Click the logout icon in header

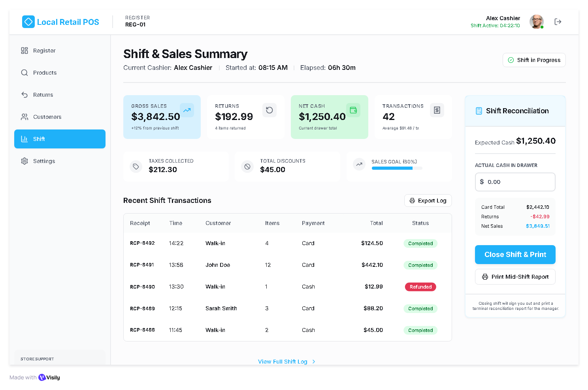pyautogui.click(x=558, y=22)
